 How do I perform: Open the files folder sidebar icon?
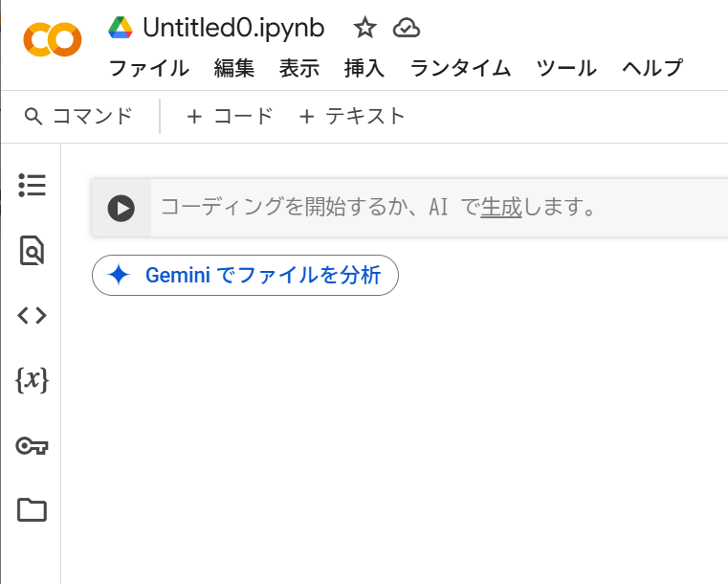click(x=32, y=510)
